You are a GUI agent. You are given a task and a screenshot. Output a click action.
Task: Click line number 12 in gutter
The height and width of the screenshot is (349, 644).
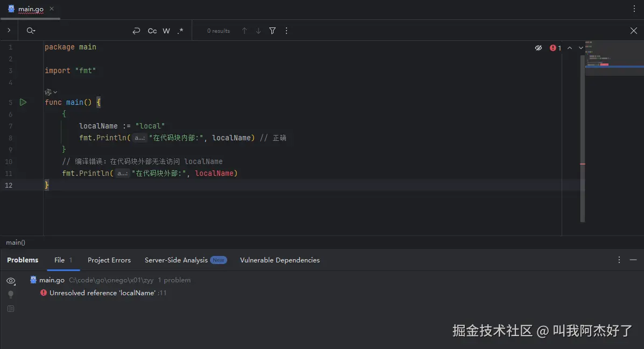coord(9,186)
